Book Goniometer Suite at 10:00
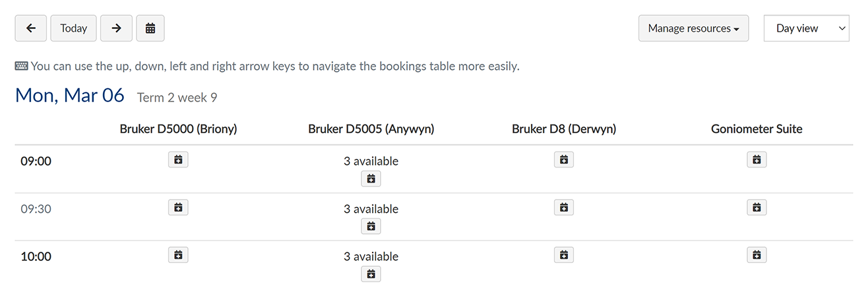This screenshot has width=868, height=288. pos(757,255)
